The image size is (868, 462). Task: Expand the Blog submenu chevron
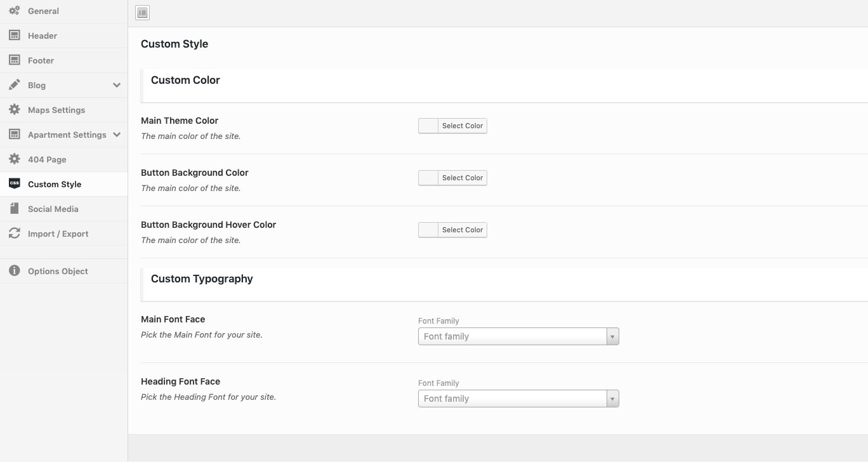[x=117, y=85]
